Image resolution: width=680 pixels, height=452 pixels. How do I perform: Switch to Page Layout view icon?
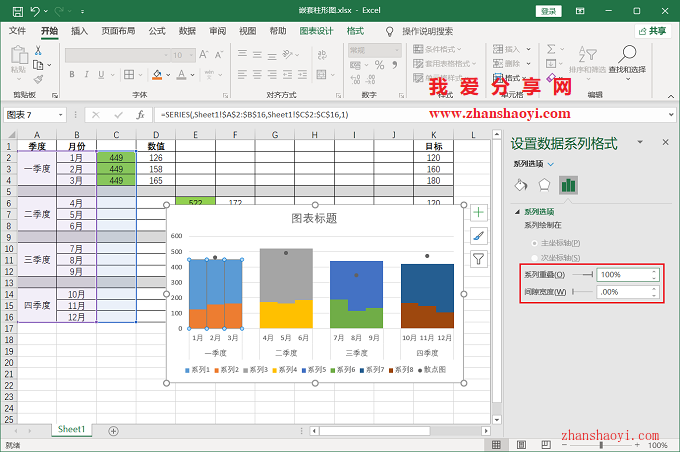coord(521,445)
